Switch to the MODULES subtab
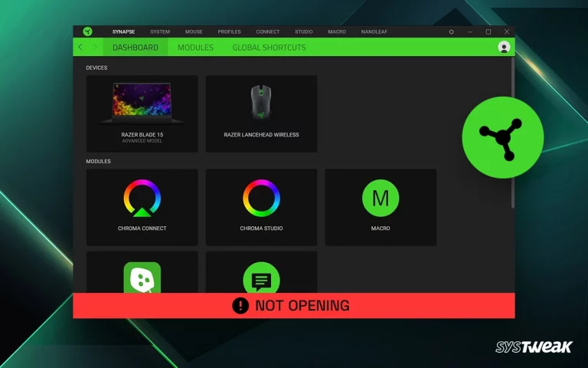The image size is (588, 368). [195, 48]
